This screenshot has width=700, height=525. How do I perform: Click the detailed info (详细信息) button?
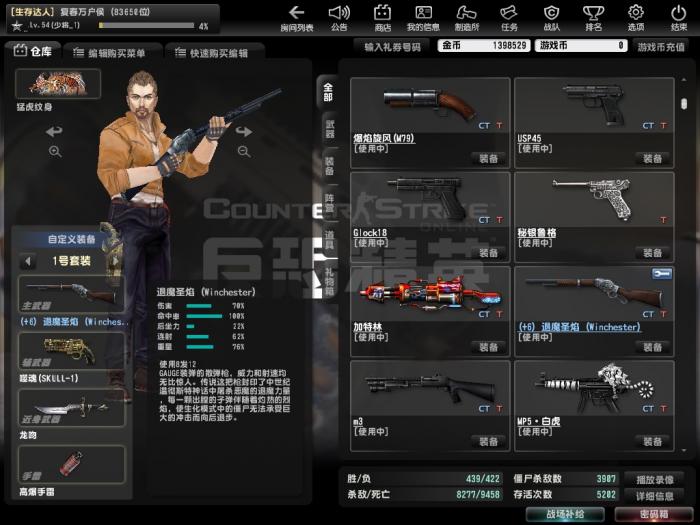point(654,496)
